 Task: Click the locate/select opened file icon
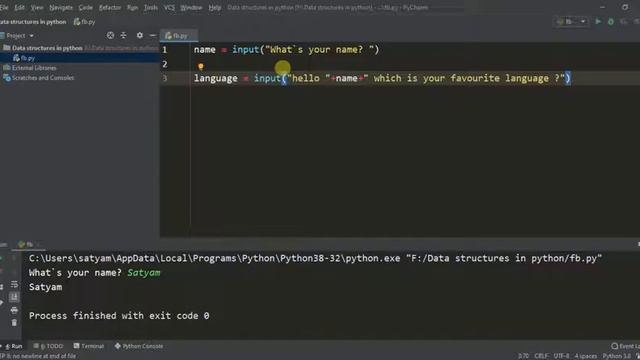click(110, 36)
